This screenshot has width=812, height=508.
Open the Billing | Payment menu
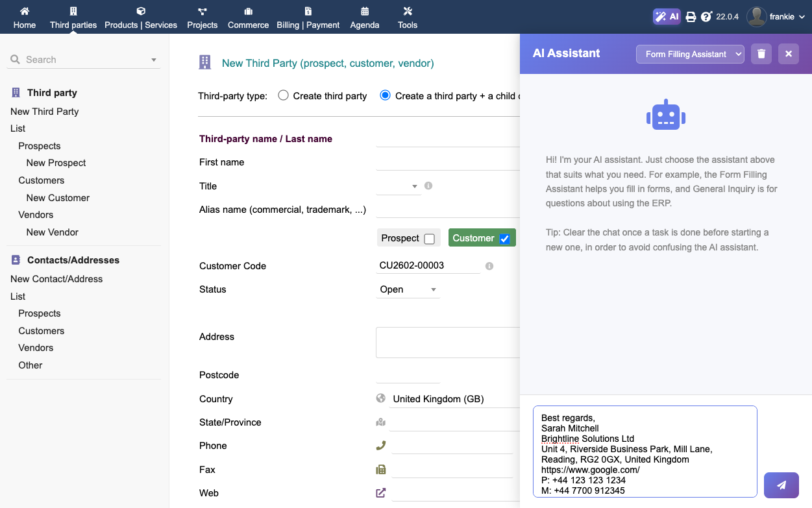pos(308,18)
